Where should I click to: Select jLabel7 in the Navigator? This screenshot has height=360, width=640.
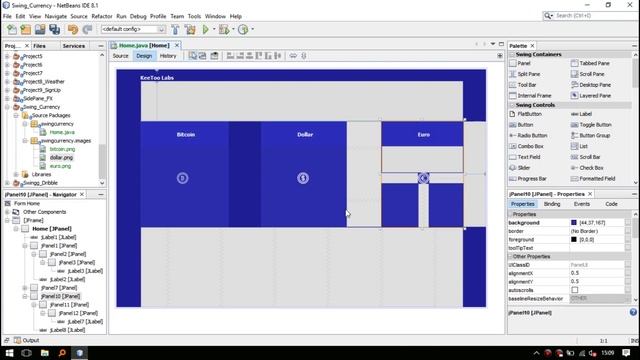[85, 322]
